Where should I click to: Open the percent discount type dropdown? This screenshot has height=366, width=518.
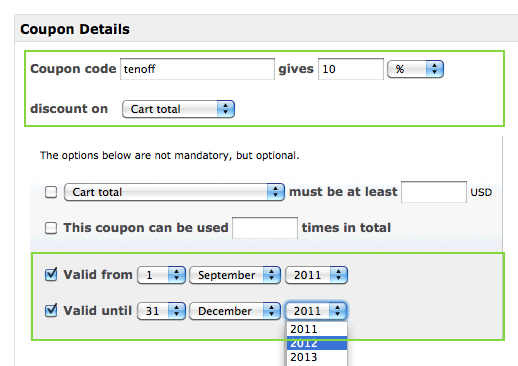tap(415, 69)
